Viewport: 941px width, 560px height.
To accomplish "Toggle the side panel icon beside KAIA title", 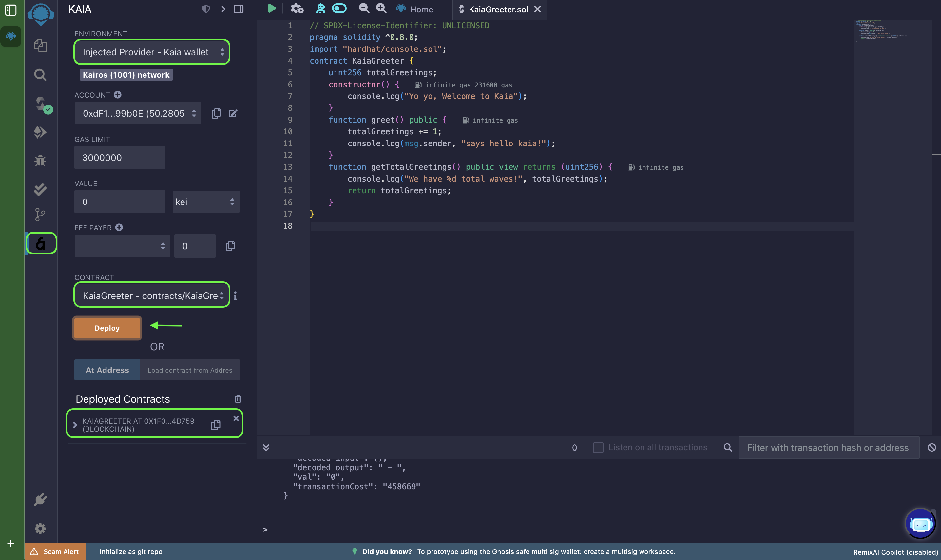I will [239, 9].
